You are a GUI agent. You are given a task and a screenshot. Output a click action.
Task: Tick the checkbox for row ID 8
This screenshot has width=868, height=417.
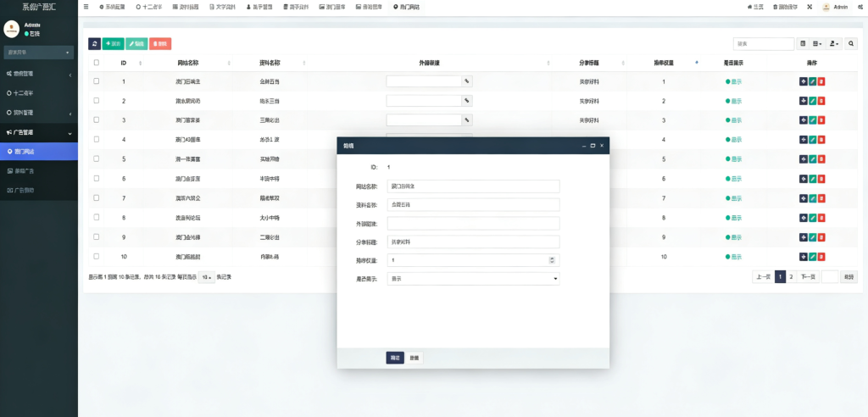click(97, 217)
